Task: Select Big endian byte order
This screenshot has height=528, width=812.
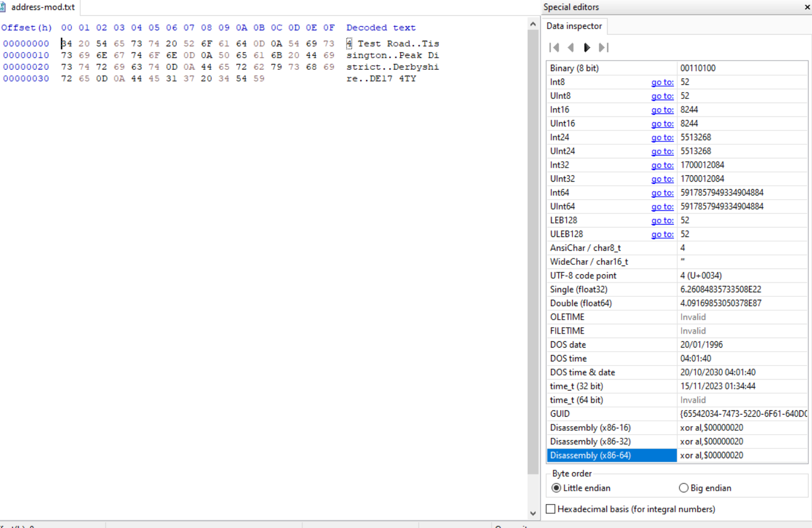Action: (684, 488)
